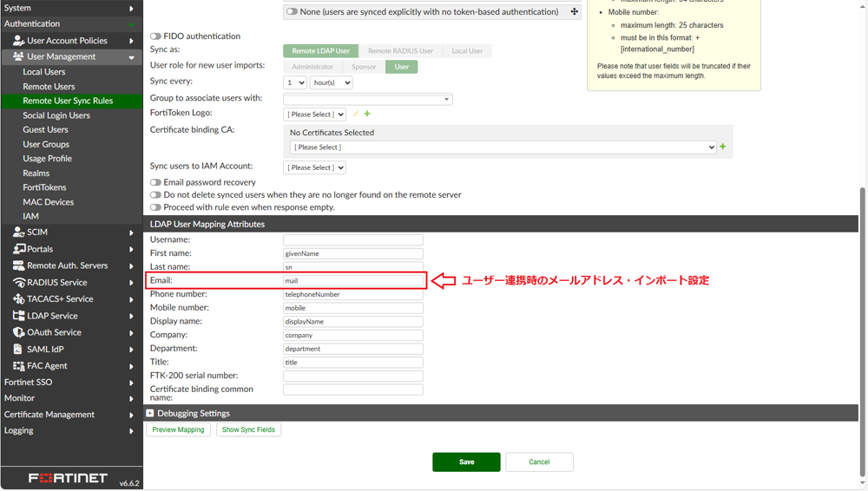The width and height of the screenshot is (868, 491).
Task: Toggle Email password recovery switch
Action: 155,182
